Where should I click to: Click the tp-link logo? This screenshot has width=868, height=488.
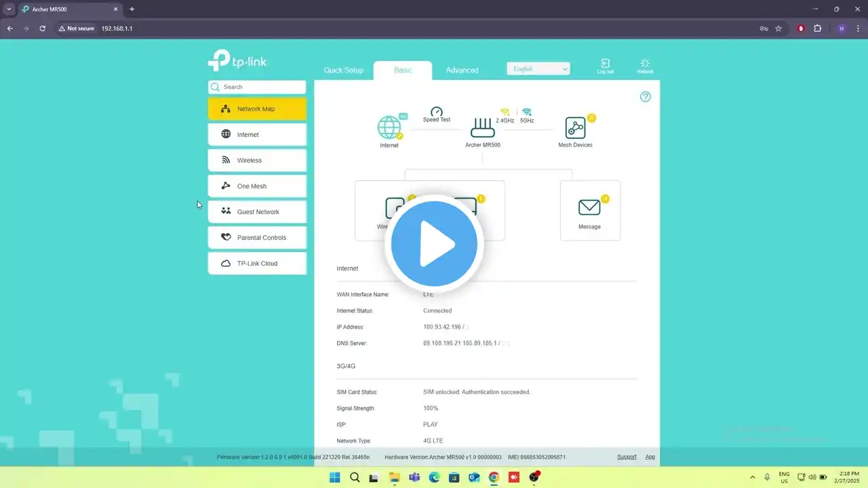pyautogui.click(x=237, y=60)
